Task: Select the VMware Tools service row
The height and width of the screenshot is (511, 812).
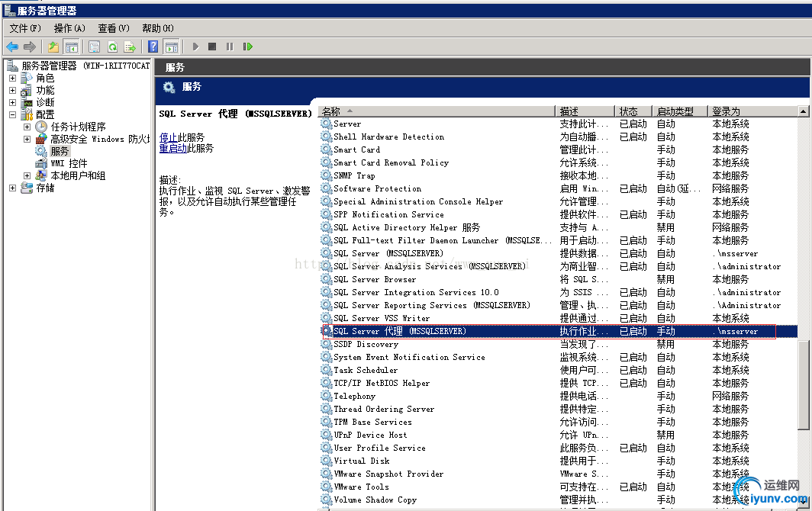Action: coord(559,487)
